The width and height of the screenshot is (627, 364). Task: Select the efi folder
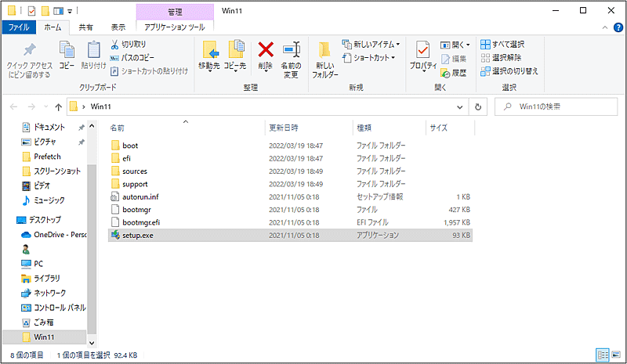click(x=290, y=158)
